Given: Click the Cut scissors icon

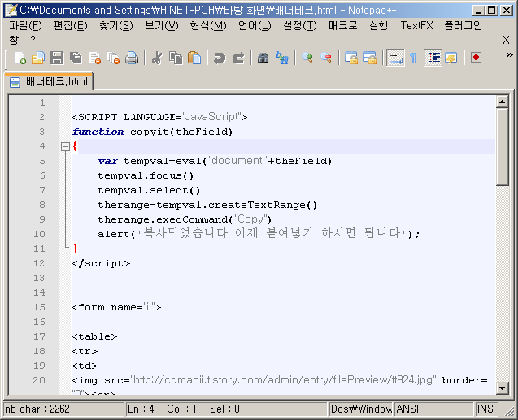Looking at the screenshot, I should pos(157,58).
